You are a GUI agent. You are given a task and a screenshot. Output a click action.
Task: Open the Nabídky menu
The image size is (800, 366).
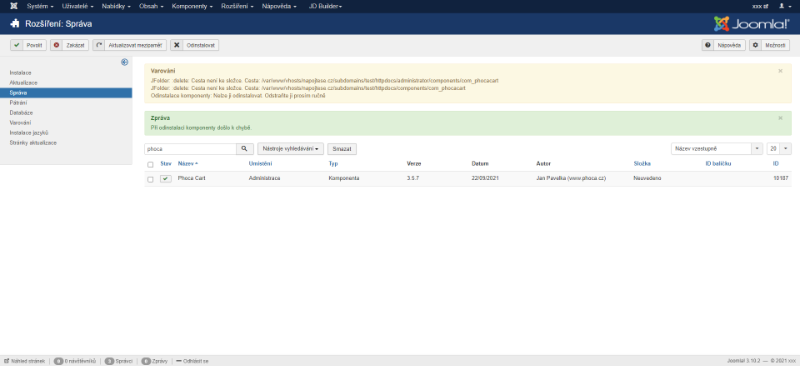click(116, 6)
